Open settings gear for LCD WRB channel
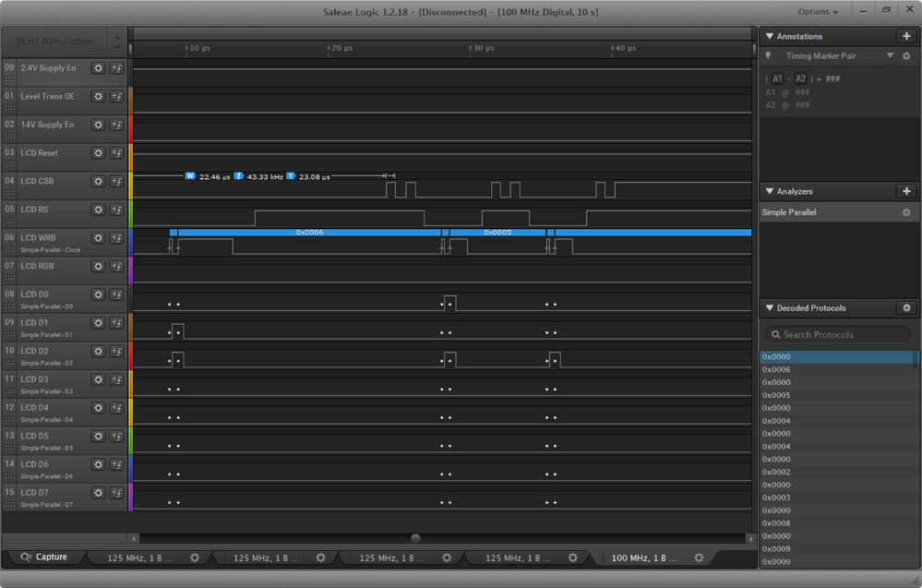The width and height of the screenshot is (922, 588). point(98,238)
